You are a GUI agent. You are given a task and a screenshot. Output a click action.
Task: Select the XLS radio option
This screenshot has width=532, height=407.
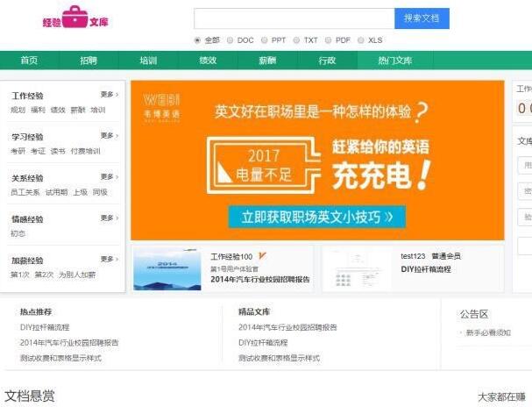click(361, 40)
